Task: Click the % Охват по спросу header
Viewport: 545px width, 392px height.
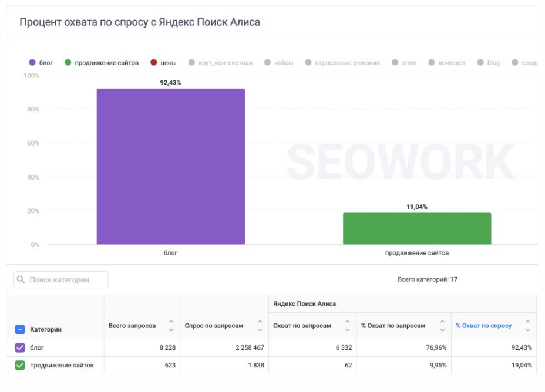Action: (x=483, y=326)
